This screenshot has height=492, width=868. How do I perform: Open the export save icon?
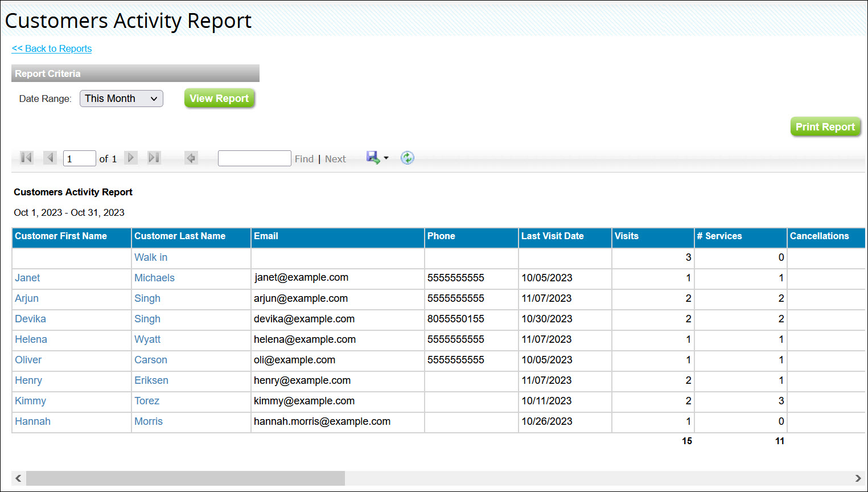(x=373, y=158)
